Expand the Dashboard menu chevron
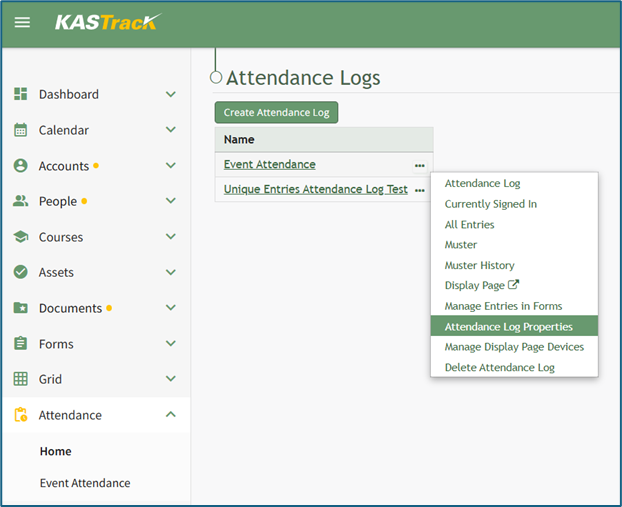This screenshot has height=507, width=622. (170, 94)
